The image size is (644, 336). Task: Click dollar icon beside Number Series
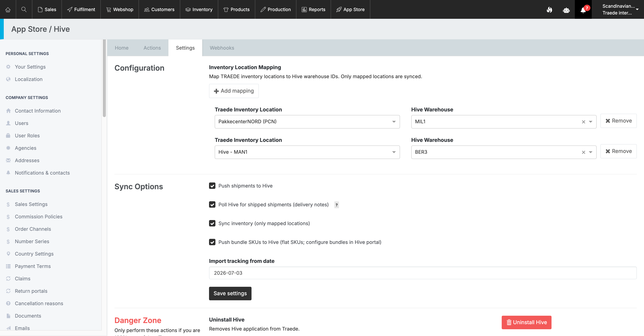(x=8, y=241)
